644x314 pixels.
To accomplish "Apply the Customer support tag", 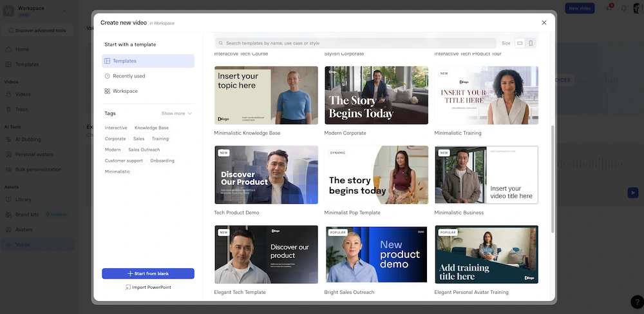I will (124, 161).
